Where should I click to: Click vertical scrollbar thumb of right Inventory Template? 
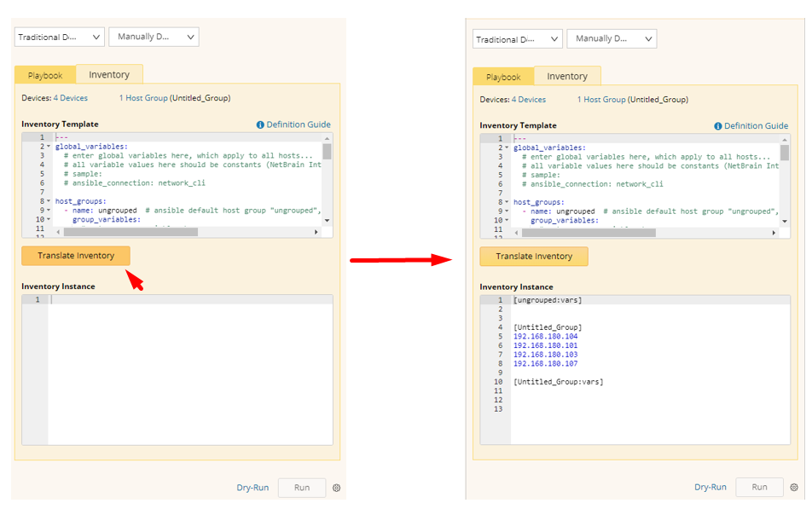pyautogui.click(x=785, y=153)
